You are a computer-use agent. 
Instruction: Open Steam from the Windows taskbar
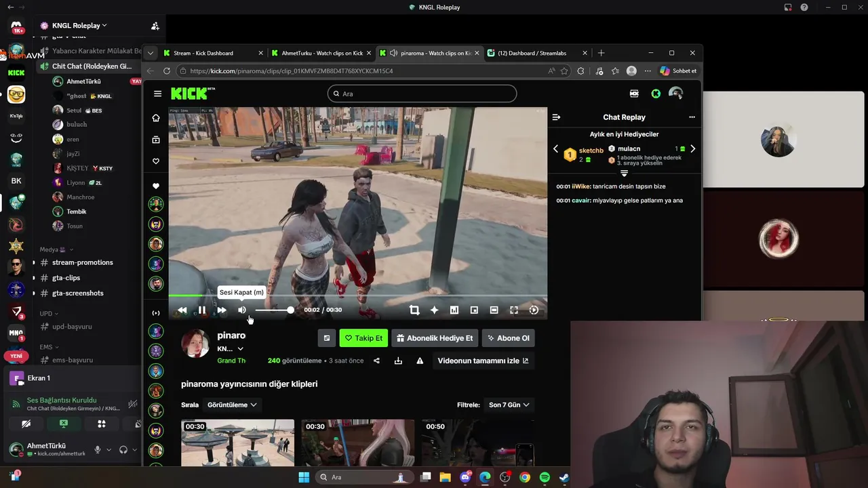[564, 477]
